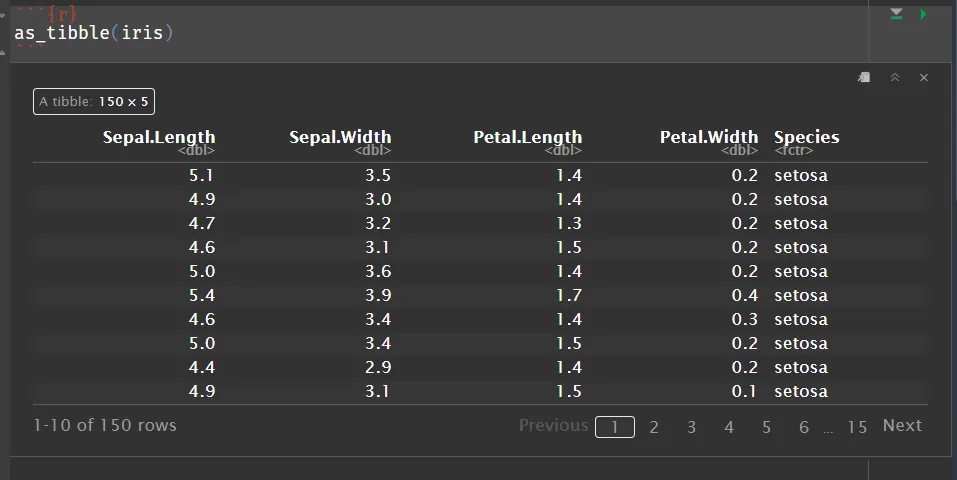Viewport: 957px width, 480px height.
Task: Navigate to page 4 of results
Action: tap(729, 427)
